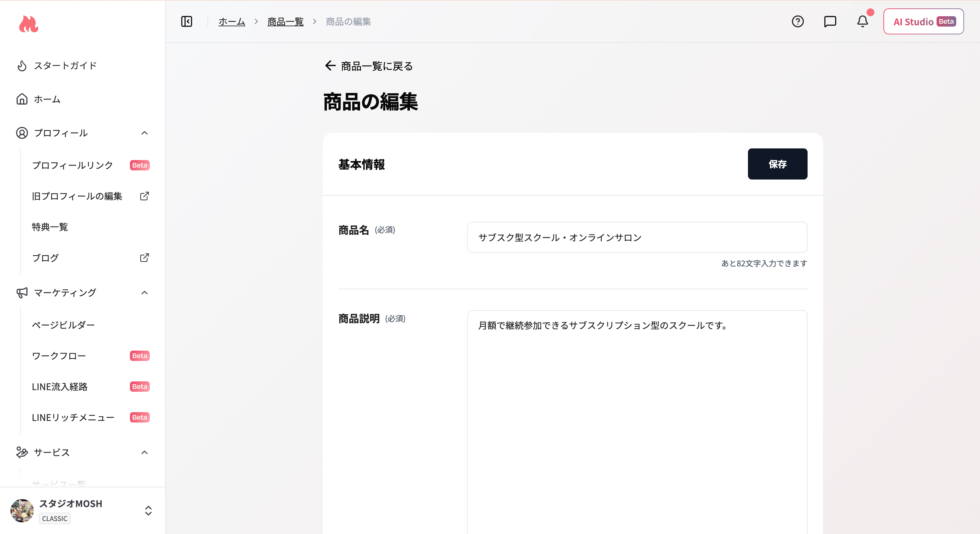Open the スタジオMOSH account switcher arrows
This screenshot has height=534, width=980.
click(148, 510)
